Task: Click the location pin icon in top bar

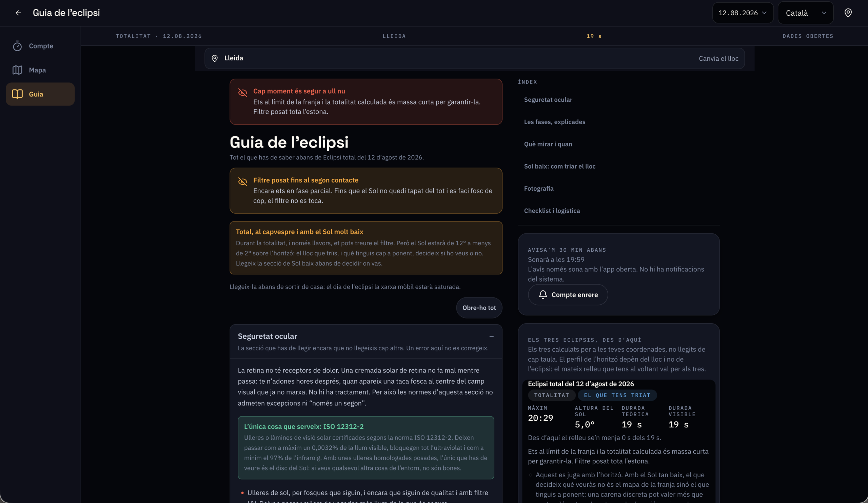Action: coord(848,13)
